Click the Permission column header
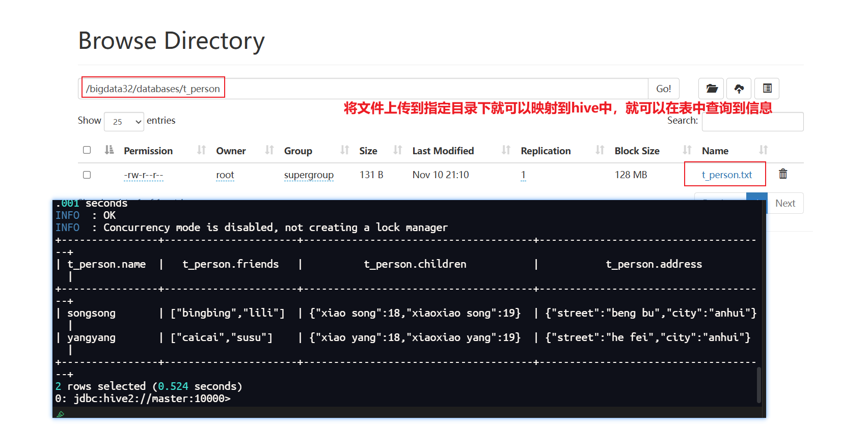This screenshot has width=868, height=424. point(148,151)
